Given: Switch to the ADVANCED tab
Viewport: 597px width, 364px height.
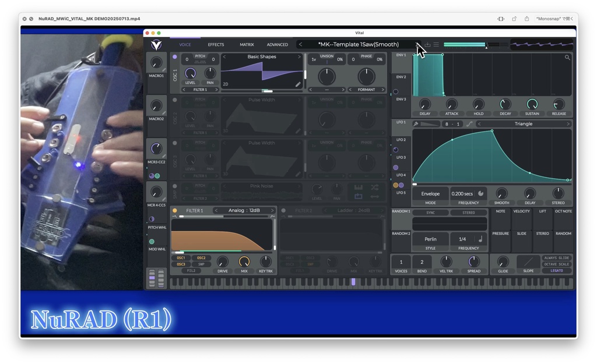Looking at the screenshot, I should [x=277, y=44].
